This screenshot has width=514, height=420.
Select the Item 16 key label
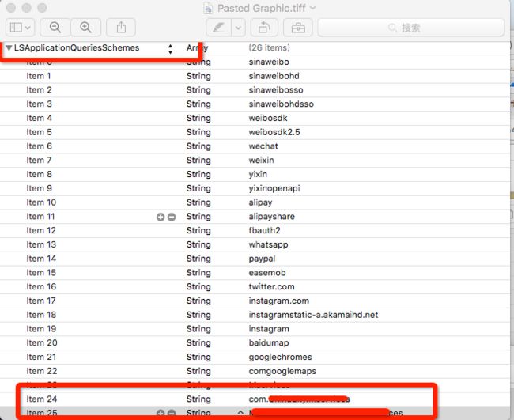pyautogui.click(x=41, y=287)
